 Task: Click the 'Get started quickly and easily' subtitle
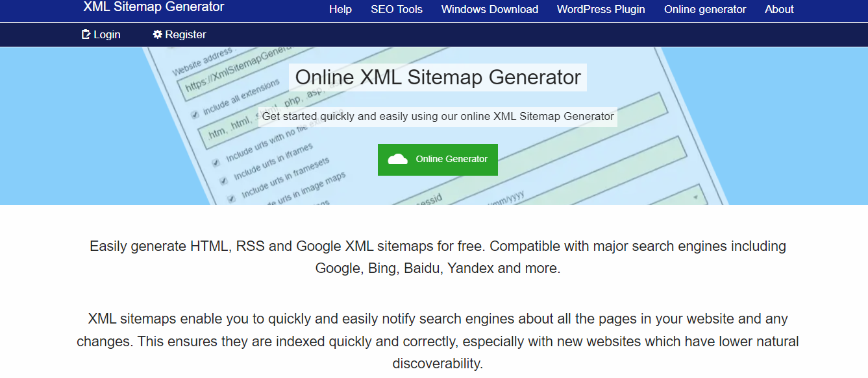click(x=438, y=117)
